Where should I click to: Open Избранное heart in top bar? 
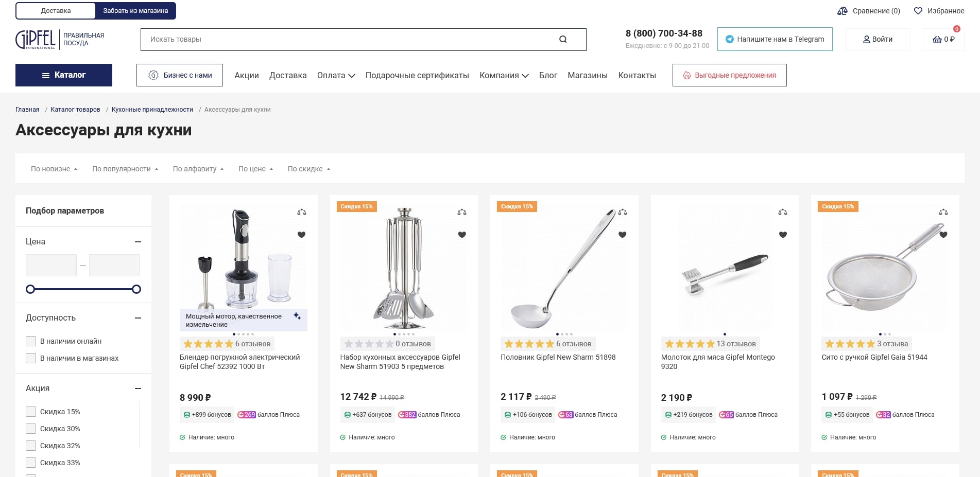pos(918,11)
